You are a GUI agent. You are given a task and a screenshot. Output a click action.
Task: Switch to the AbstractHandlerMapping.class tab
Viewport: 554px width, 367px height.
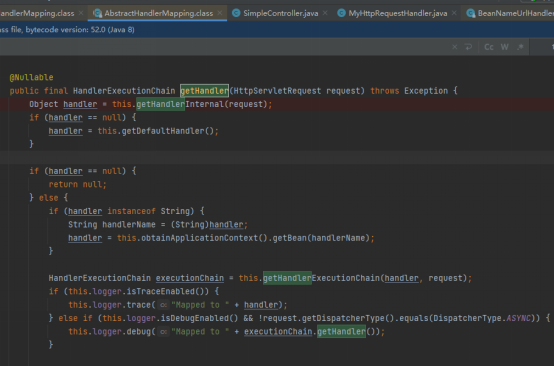pyautogui.click(x=159, y=13)
